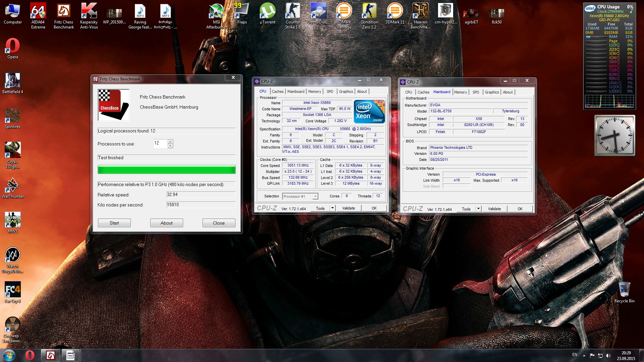Viewport: 644px width, 362px height.
Task: Launch AIDA64 Extreme shortcut
Action: pyautogui.click(x=38, y=16)
